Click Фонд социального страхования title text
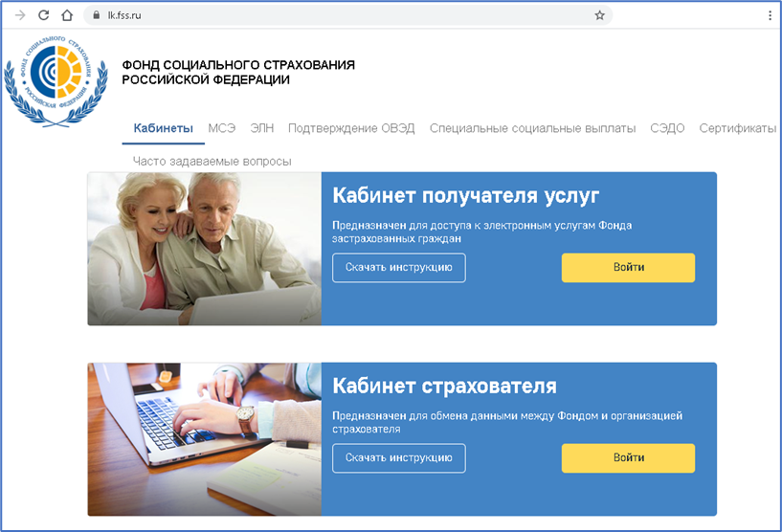This screenshot has height=532, width=782. pyautogui.click(x=238, y=73)
